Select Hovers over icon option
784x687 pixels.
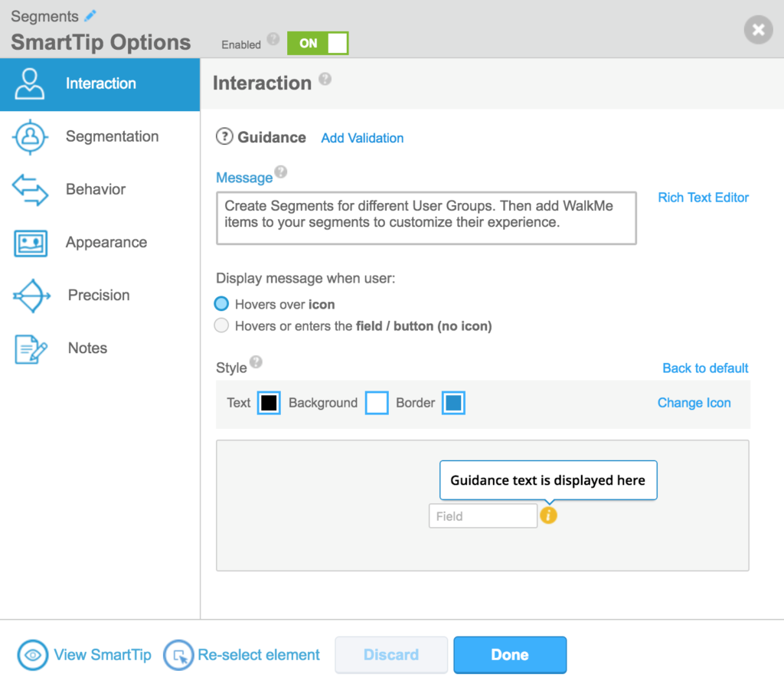[222, 303]
